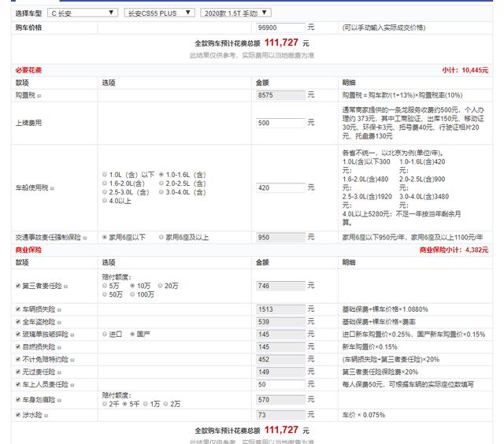Choose 国产 glass option
Viewport: 504px width, 444px height.
[x=132, y=334]
